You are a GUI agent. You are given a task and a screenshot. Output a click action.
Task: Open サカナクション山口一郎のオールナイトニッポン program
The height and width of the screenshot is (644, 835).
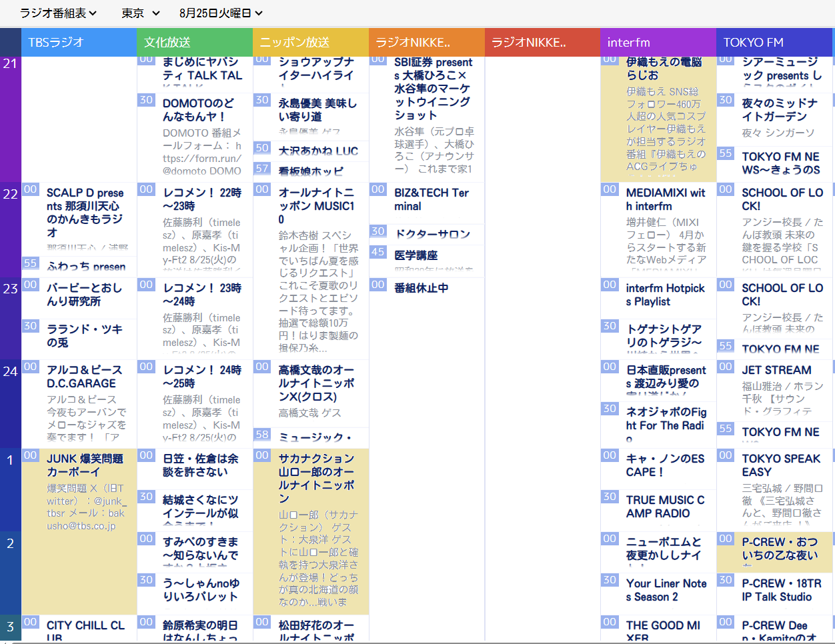311,531
